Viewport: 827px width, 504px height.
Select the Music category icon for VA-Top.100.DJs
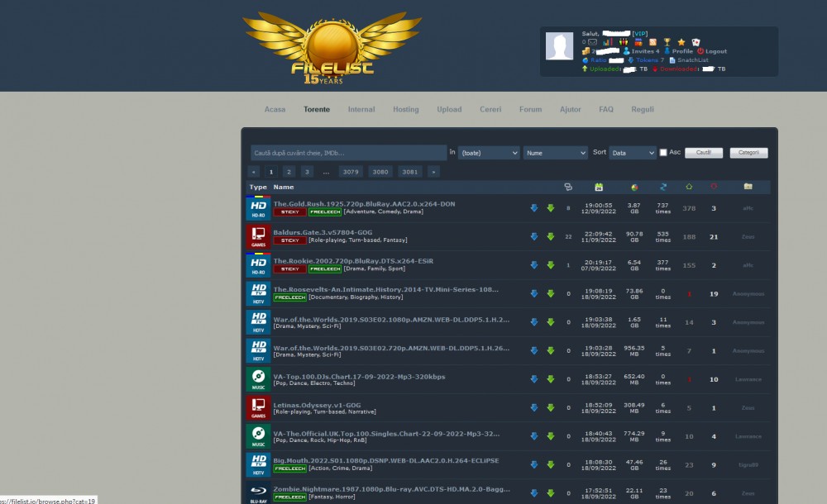(258, 379)
